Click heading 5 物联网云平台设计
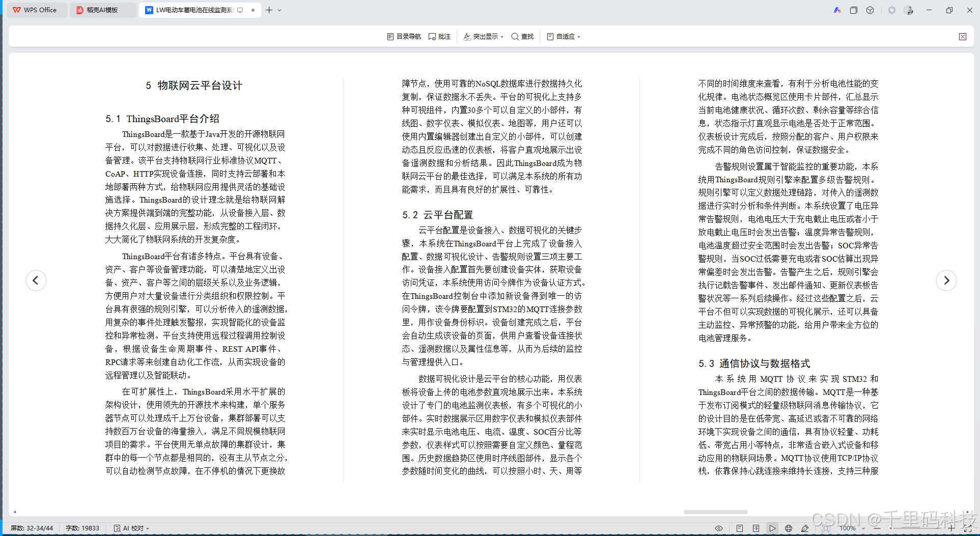 [x=194, y=86]
